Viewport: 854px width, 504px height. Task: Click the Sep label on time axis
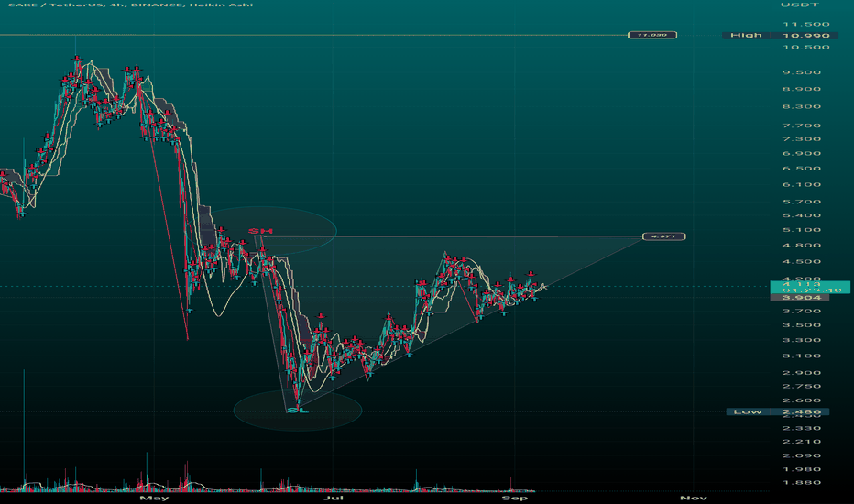515,498
